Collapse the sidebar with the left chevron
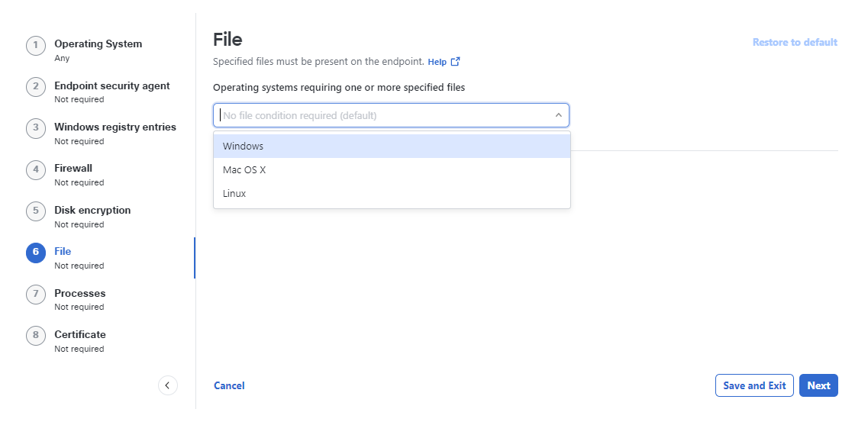This screenshot has width=868, height=422. (168, 385)
